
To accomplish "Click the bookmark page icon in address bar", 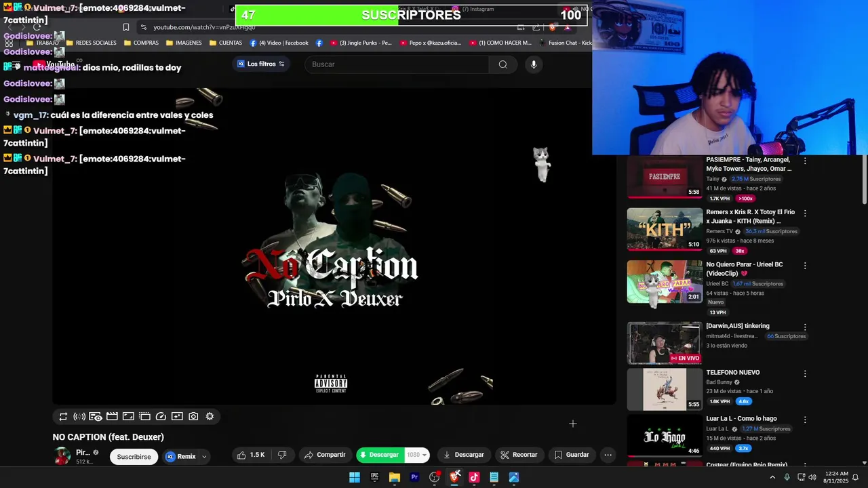I will point(125,27).
